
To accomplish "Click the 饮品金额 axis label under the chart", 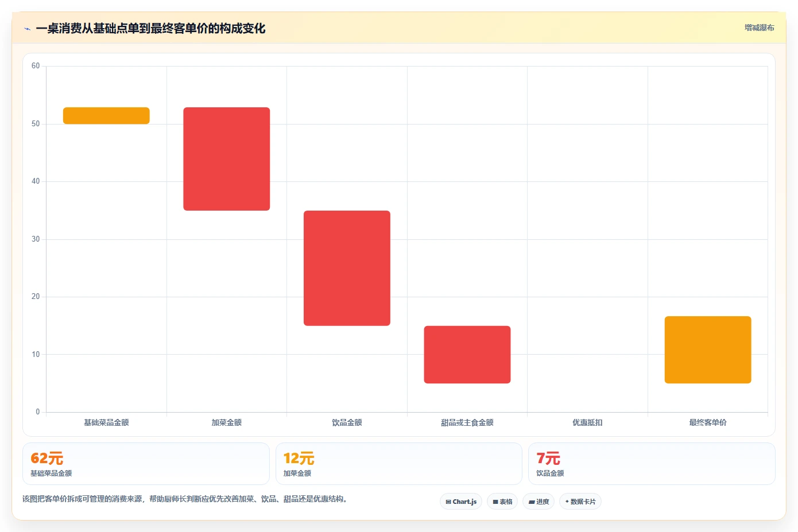I will pos(347,422).
